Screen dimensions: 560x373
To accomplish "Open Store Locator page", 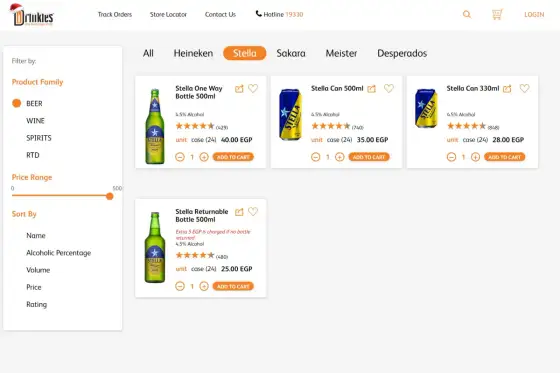I will point(168,14).
